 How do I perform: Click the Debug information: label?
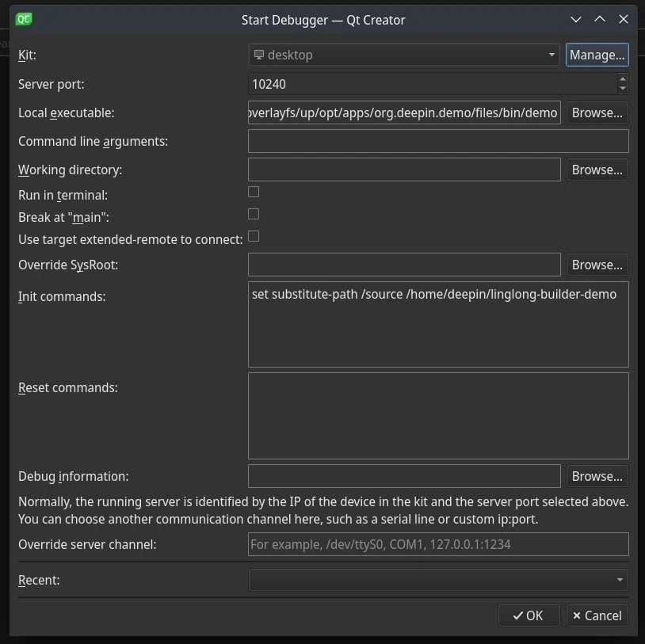tap(73, 476)
